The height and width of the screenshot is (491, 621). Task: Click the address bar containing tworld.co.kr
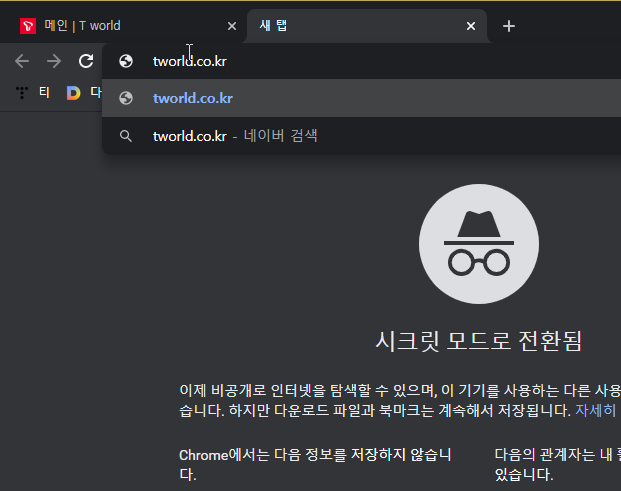pos(361,61)
